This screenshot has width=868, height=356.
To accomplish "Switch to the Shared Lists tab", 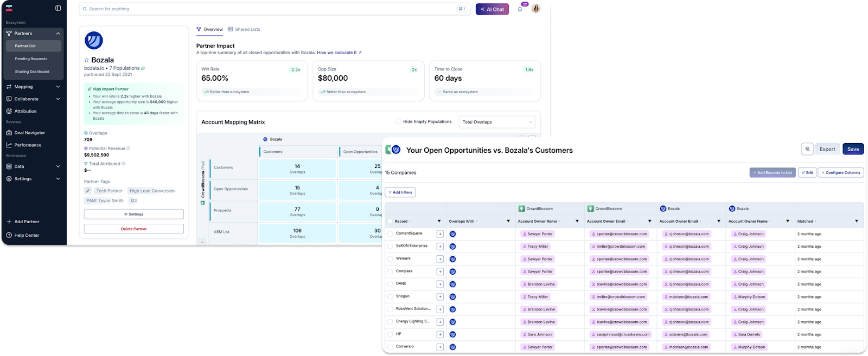I will pos(244,29).
